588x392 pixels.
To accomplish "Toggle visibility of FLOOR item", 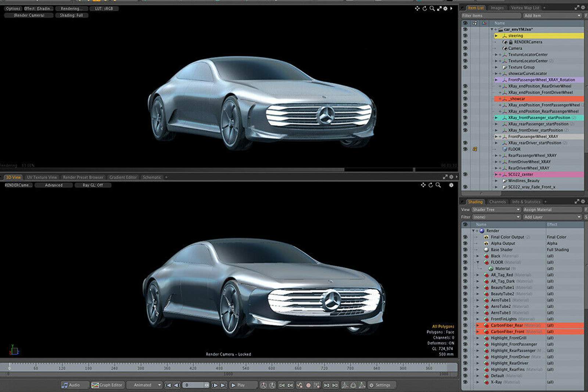I will tap(465, 149).
